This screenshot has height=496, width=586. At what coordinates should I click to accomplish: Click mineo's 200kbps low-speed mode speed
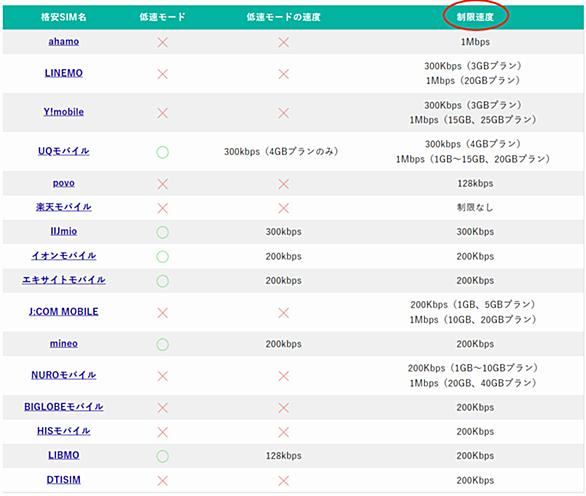[283, 344]
